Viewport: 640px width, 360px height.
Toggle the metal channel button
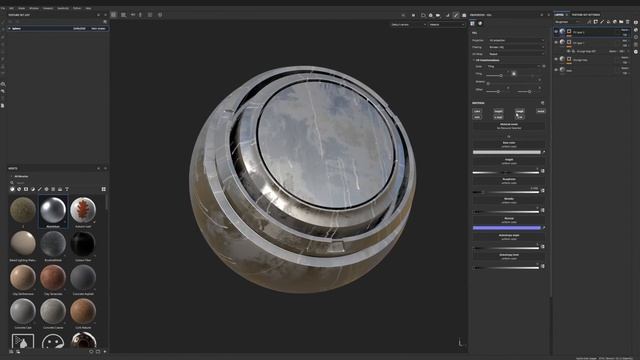coord(541,111)
